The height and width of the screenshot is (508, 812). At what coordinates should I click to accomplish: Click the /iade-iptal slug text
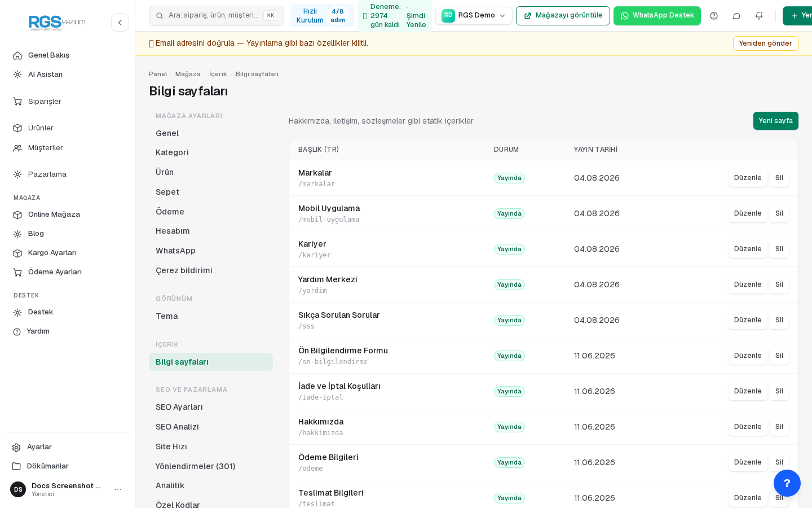coord(320,397)
